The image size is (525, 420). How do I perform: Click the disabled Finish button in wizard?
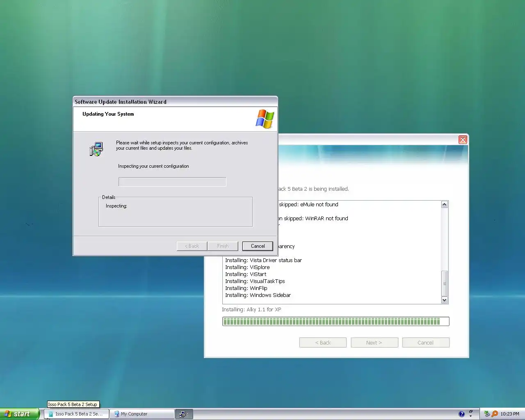pos(223,246)
